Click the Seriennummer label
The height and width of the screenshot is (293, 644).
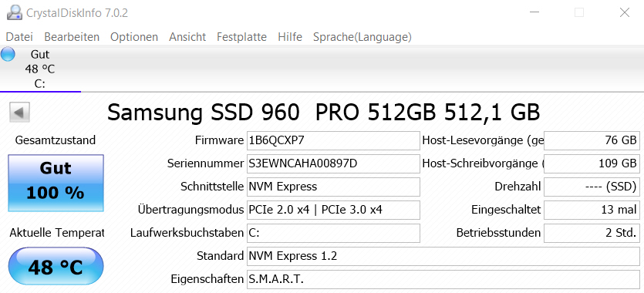pos(205,163)
